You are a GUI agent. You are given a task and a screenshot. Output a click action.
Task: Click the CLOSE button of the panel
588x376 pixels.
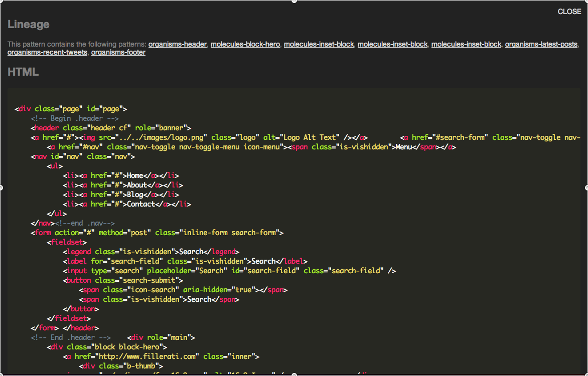click(569, 12)
